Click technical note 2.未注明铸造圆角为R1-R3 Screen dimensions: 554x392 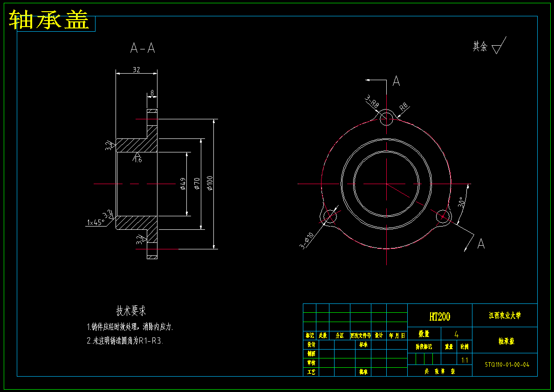[x=125, y=341]
